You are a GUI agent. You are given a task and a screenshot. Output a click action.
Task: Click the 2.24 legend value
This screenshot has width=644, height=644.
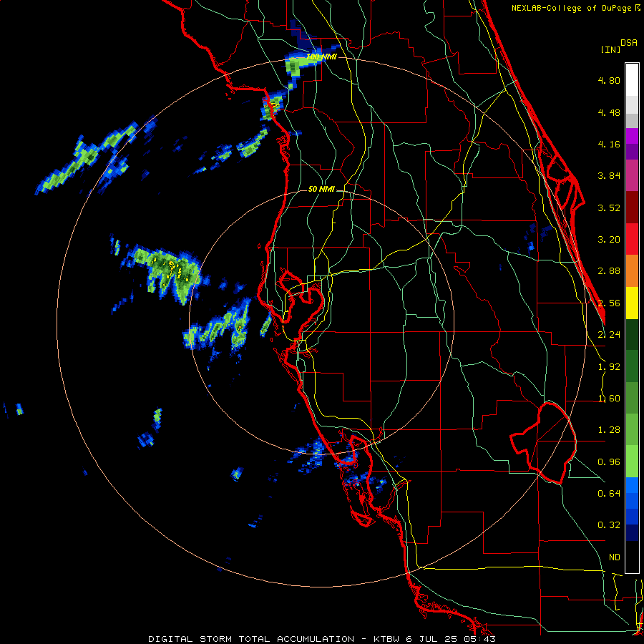(609, 335)
